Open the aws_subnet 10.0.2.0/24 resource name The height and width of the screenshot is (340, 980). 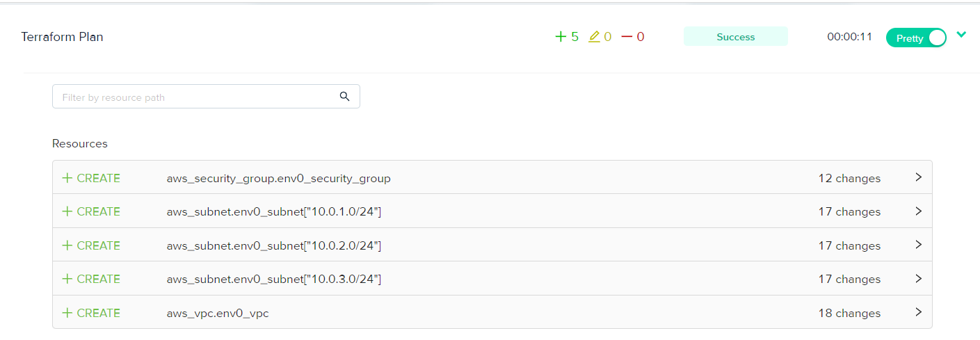pyautogui.click(x=274, y=245)
